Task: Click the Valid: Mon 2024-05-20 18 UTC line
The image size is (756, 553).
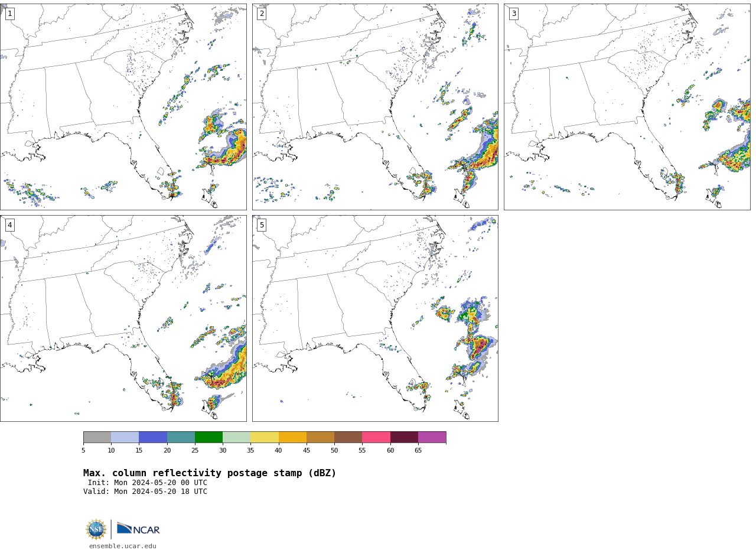Action: click(x=145, y=492)
